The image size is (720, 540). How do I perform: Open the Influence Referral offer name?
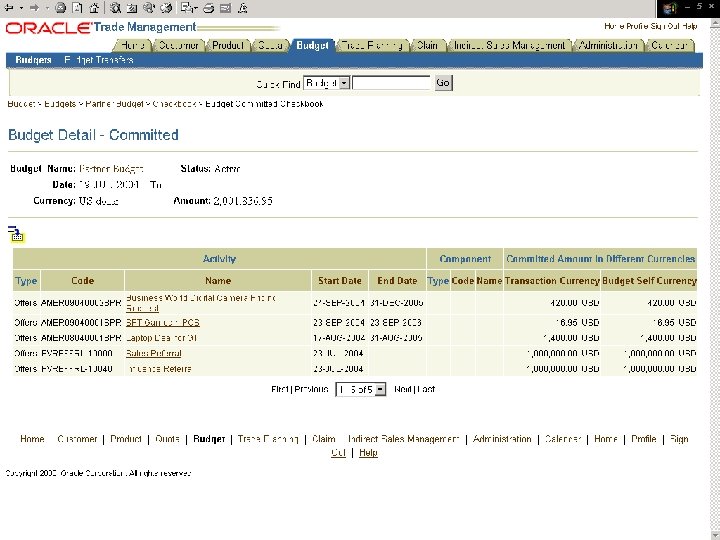click(159, 369)
